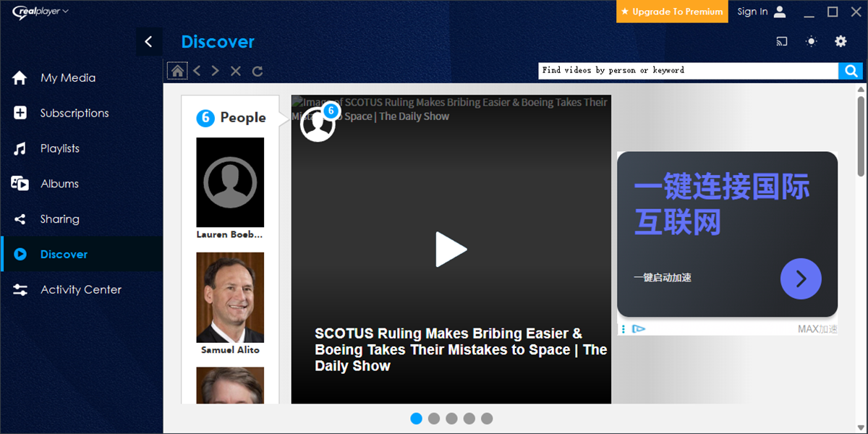Click the stop loading X icon
The image size is (868, 434).
(x=234, y=70)
